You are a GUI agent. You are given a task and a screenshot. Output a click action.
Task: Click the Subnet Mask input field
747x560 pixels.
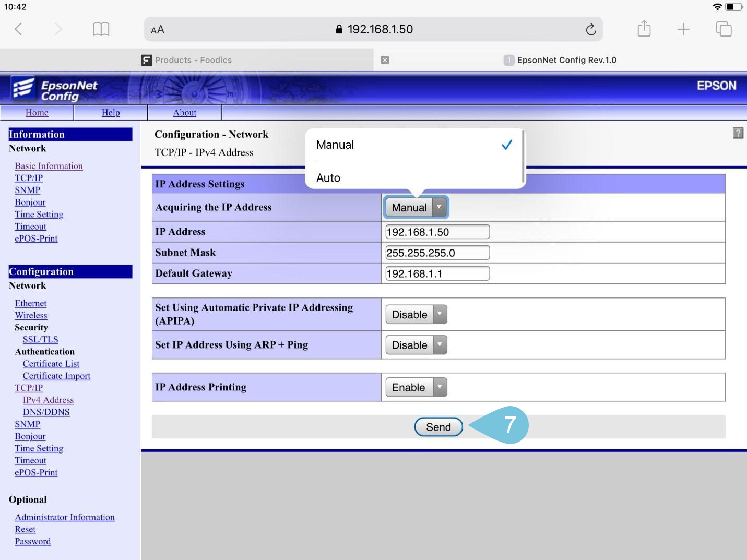437,252
